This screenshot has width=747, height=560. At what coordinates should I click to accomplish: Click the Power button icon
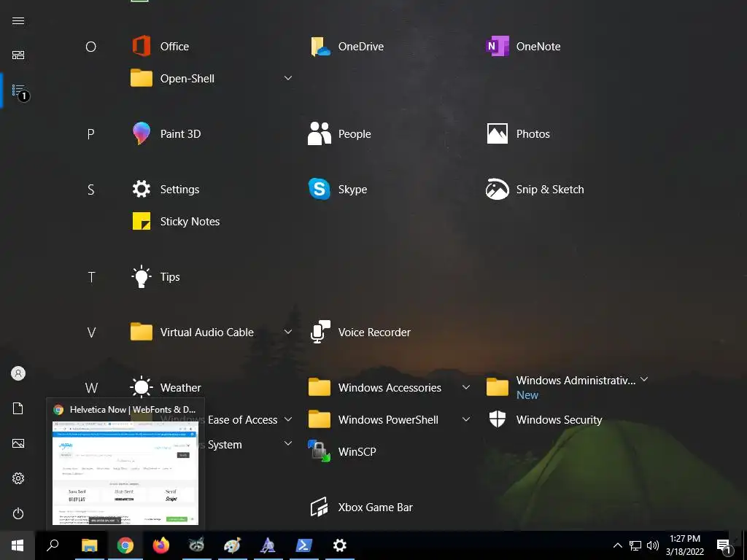(x=18, y=513)
